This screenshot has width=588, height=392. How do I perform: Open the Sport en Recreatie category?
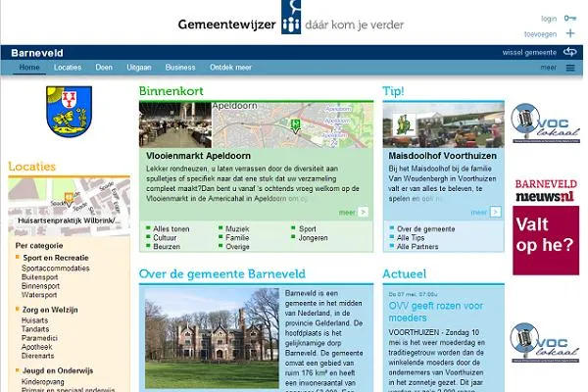click(x=56, y=258)
